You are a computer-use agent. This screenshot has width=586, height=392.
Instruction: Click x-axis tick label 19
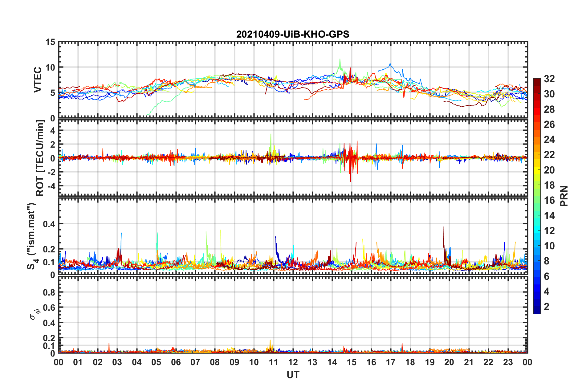430,362
